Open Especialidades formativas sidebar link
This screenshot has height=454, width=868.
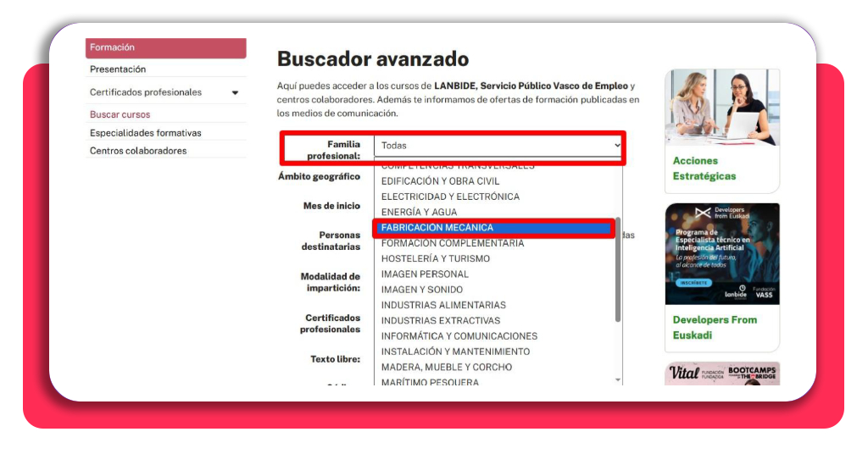point(146,133)
